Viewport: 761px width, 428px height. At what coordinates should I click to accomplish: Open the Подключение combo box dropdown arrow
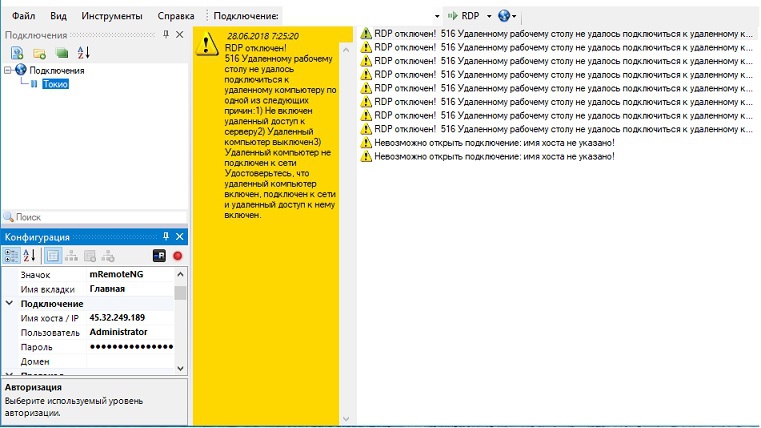point(437,16)
